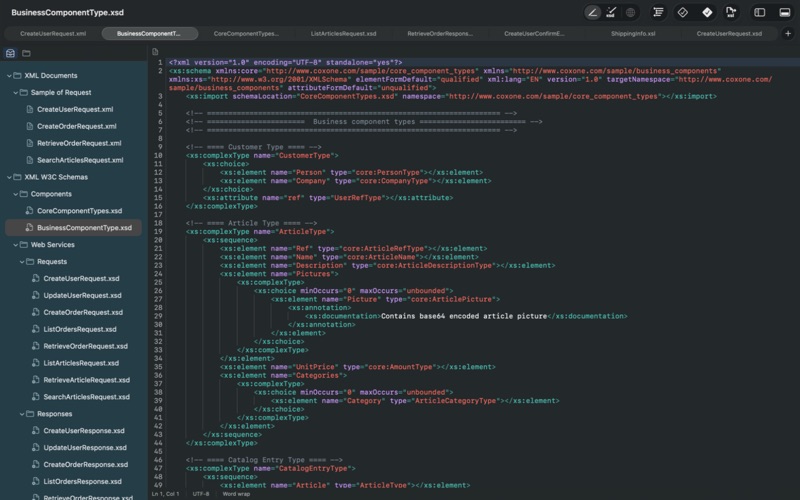Open RetrieveArticleRequest.xsd in the sidebar
The height and width of the screenshot is (500, 800).
pos(87,380)
